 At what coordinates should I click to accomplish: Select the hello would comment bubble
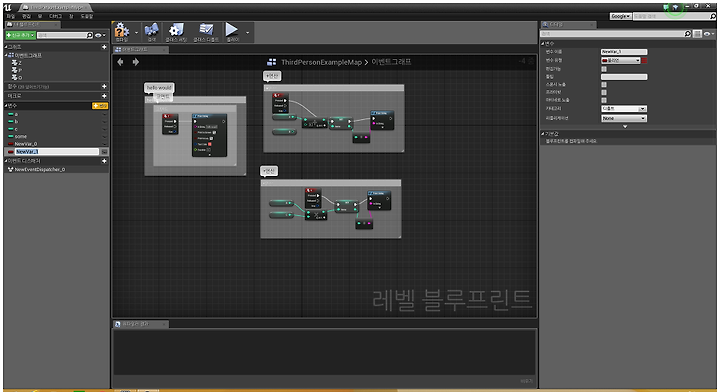159,88
